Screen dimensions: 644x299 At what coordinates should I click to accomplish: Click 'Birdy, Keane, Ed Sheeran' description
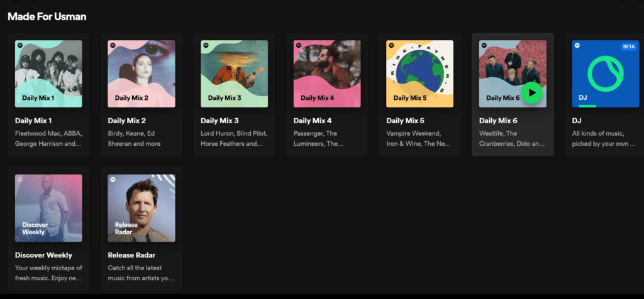[x=135, y=139]
